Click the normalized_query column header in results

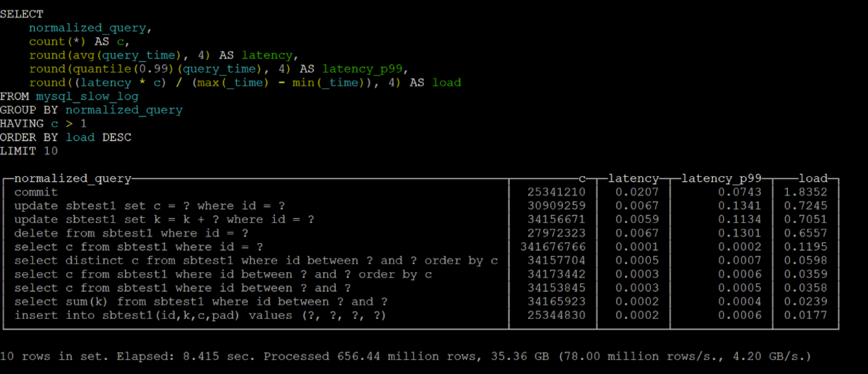(72, 179)
